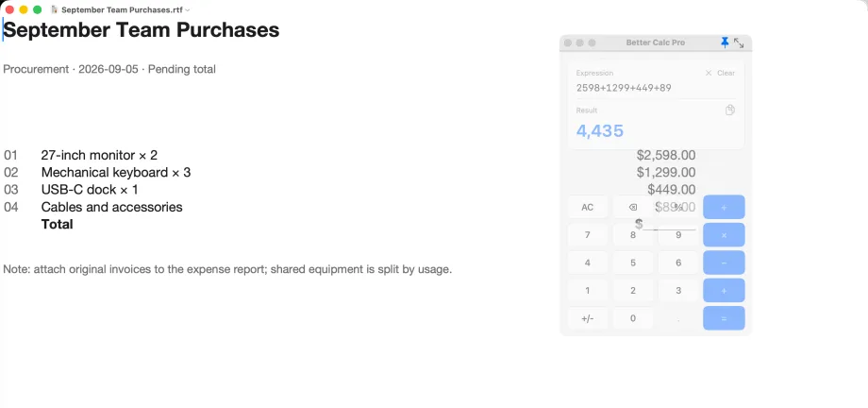Screen dimensions: 868x408
Task: Click into the Expression field showing 2598+1299+449+89
Action: coord(656,88)
